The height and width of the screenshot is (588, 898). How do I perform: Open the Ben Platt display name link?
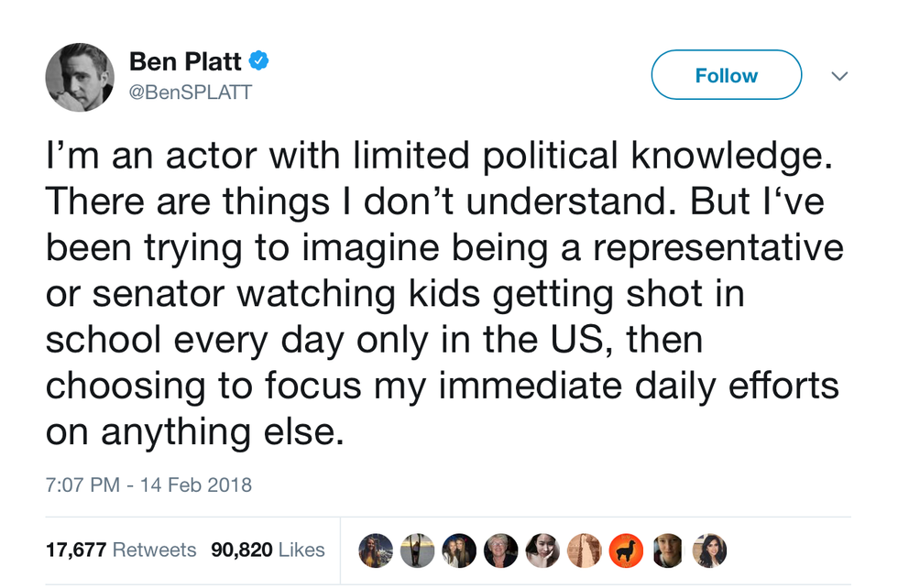pos(185,62)
